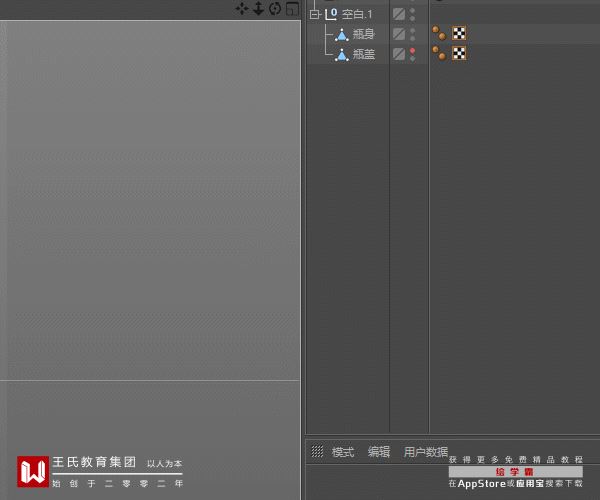Viewport: 600px width, 500px height.
Task: Click the null object icon of 空白.1
Action: pyautogui.click(x=331, y=14)
